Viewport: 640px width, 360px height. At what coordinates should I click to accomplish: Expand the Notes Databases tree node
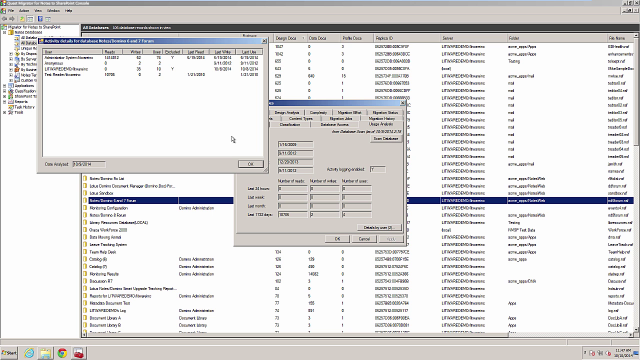[4, 32]
